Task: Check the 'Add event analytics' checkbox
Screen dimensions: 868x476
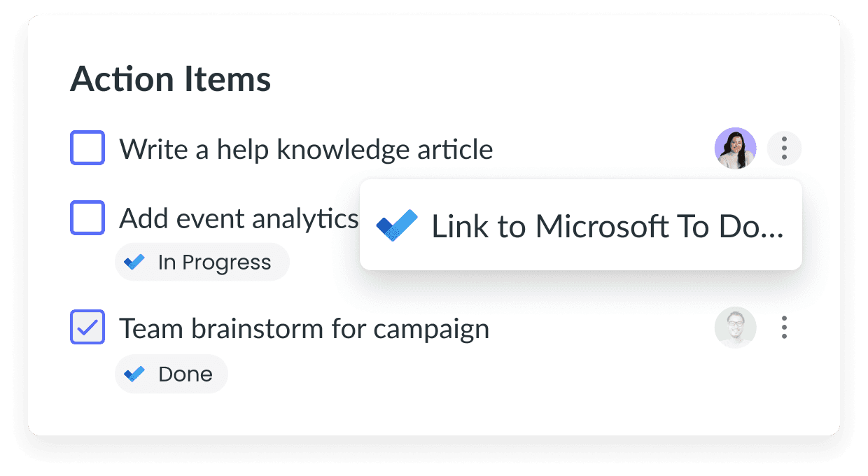Action: click(x=87, y=218)
